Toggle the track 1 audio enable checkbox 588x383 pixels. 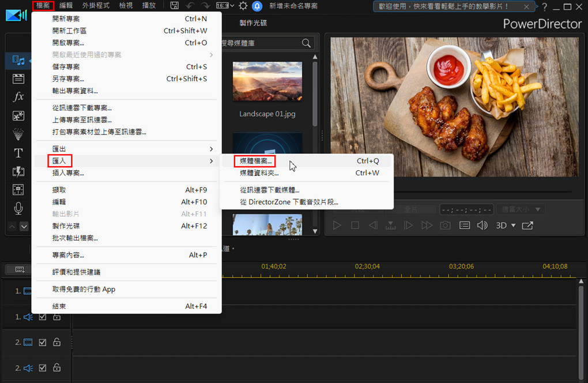point(43,317)
